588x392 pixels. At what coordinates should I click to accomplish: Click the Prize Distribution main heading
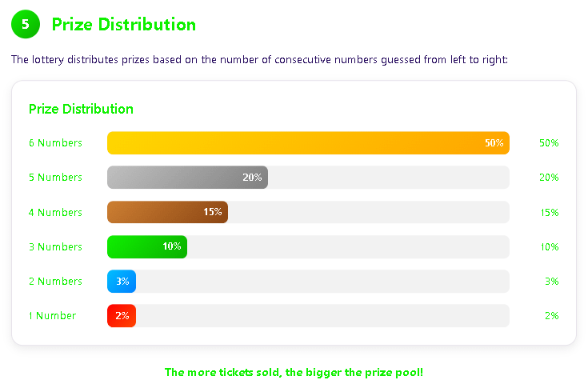click(123, 24)
